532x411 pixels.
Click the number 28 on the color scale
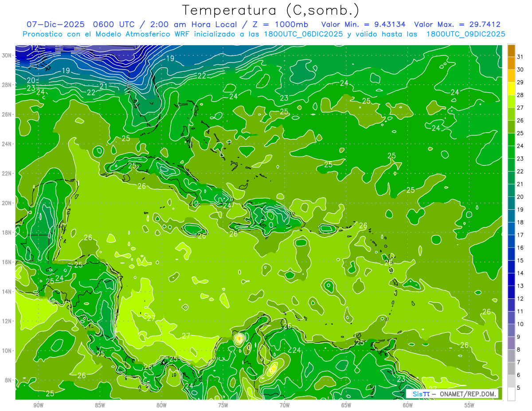(520, 95)
